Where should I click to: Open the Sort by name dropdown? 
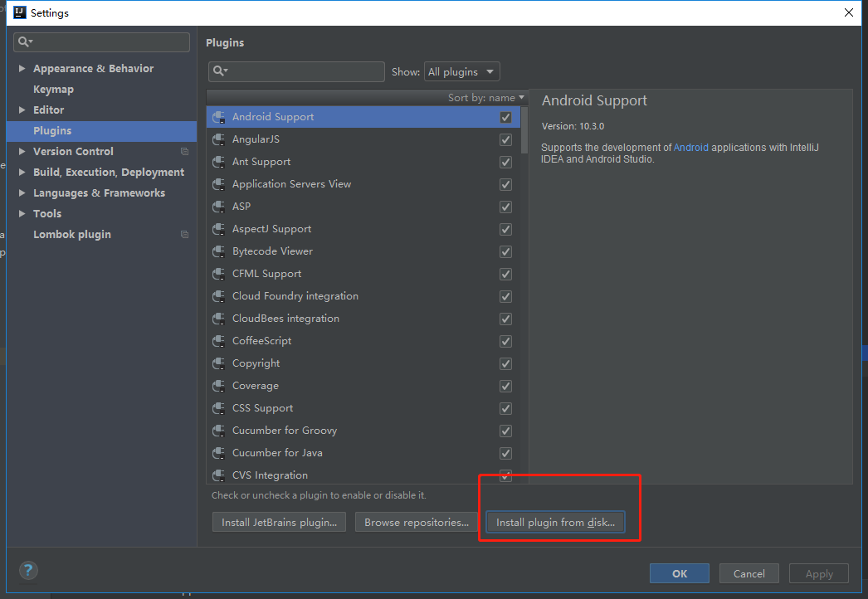pyautogui.click(x=486, y=97)
